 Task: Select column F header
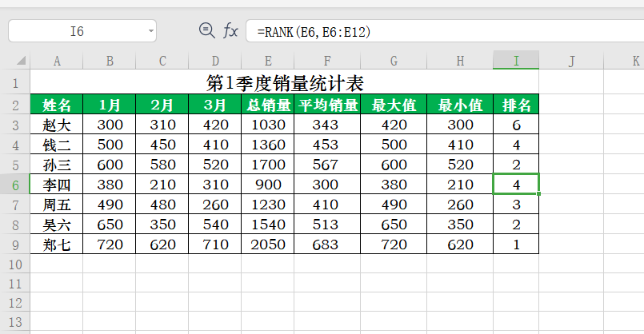click(x=327, y=62)
